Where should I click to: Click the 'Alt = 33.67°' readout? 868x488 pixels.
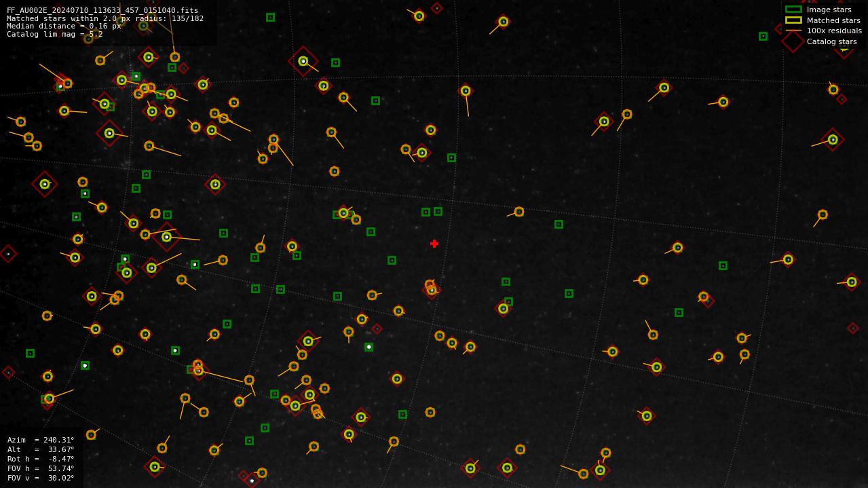pos(41,449)
